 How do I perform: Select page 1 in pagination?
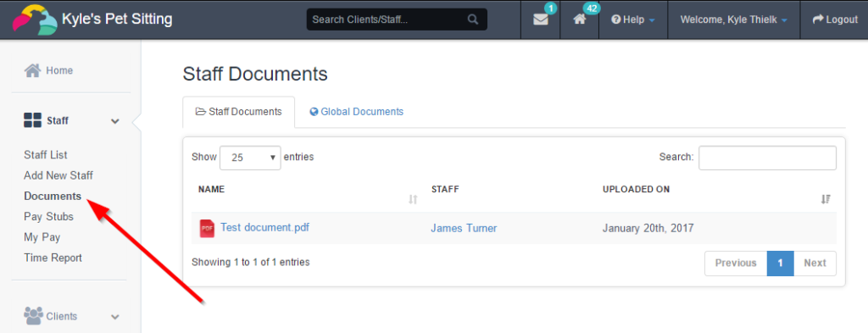781,264
